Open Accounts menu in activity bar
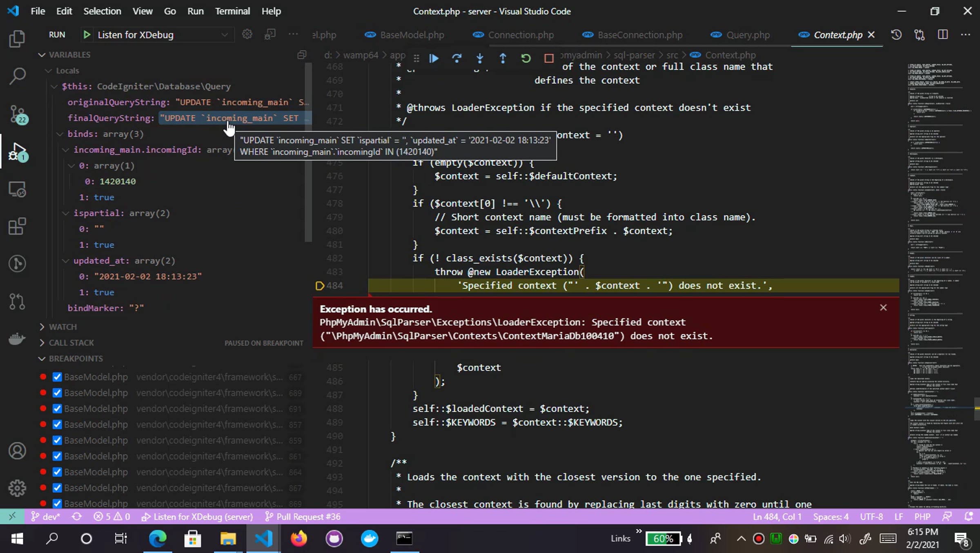Screen dimensions: 980x553 17,451
